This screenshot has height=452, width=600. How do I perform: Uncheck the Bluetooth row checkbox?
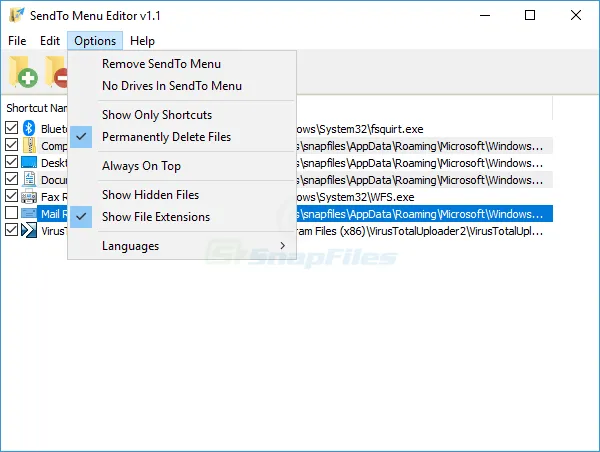[11, 128]
